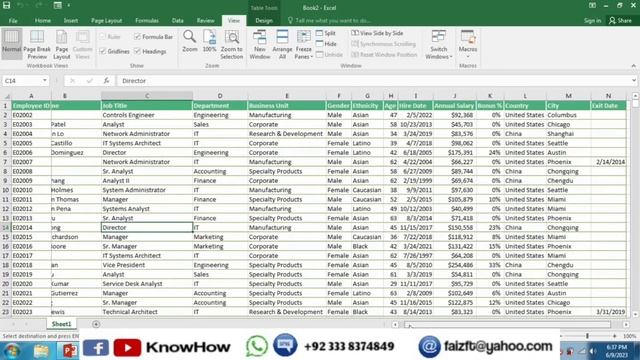Click cell Controls Engineer

click(x=147, y=115)
